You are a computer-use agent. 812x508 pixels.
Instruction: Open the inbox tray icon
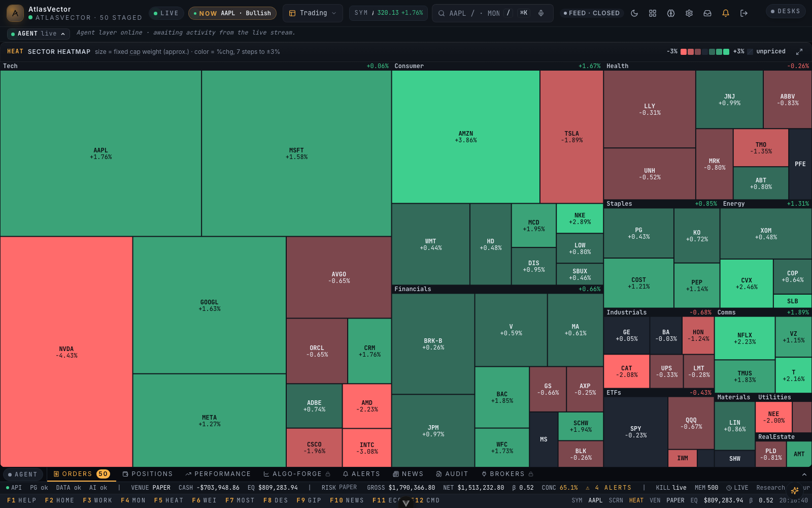707,13
